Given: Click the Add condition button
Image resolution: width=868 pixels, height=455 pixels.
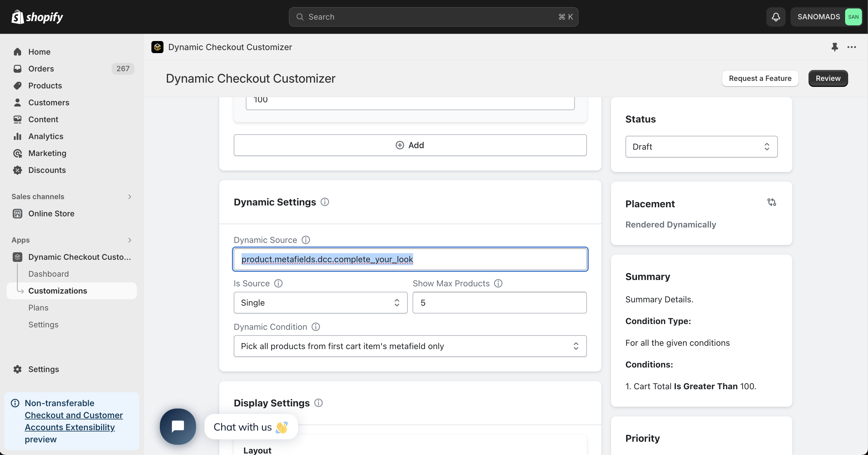Looking at the screenshot, I should (x=410, y=145).
